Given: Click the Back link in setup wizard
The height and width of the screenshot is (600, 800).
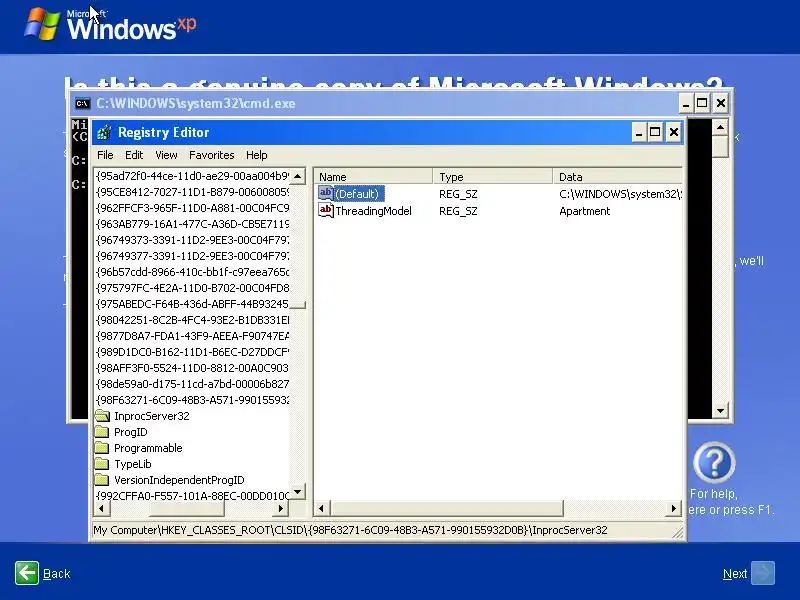Looking at the screenshot, I should 56,573.
